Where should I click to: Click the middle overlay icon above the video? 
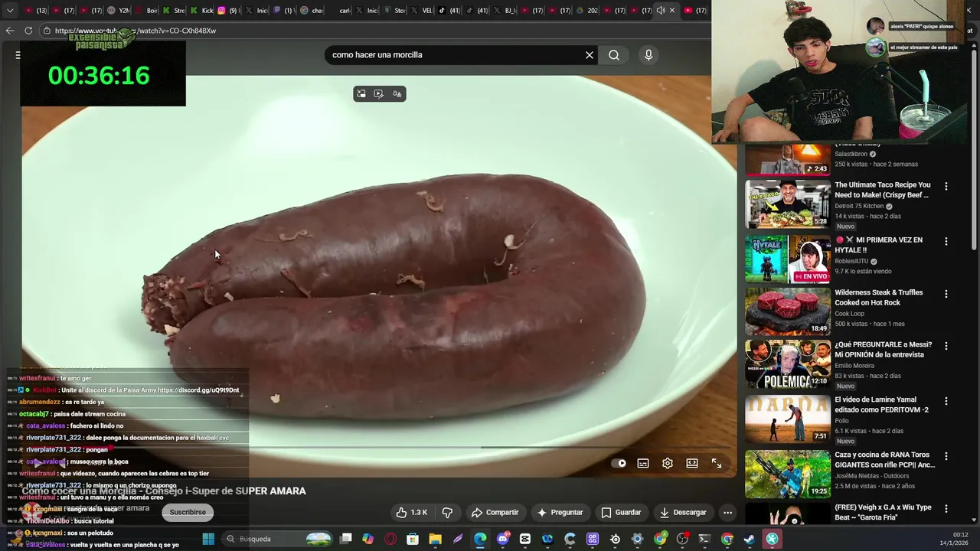(379, 94)
